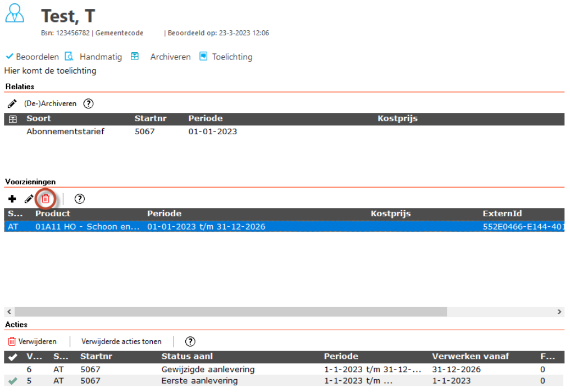Show removed actions via Verwijderde acties tonen
Viewport: 570px width, 392px height.
click(121, 341)
